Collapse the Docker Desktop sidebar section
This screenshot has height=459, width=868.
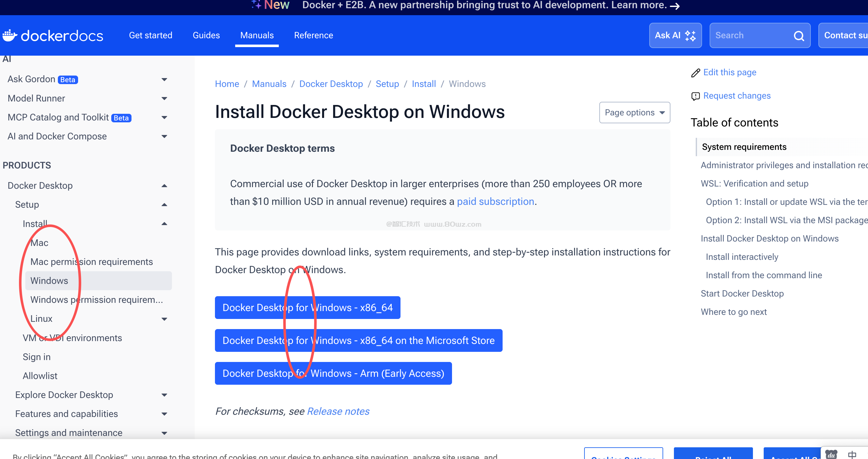164,186
